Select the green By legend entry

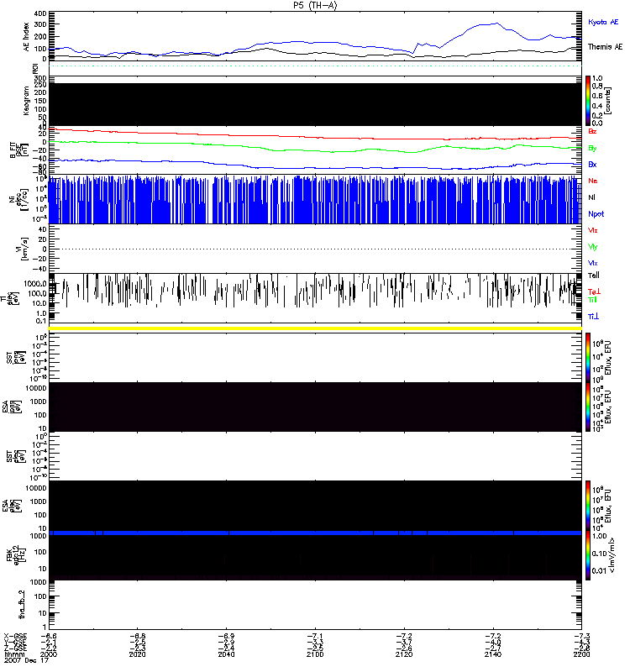(x=592, y=149)
